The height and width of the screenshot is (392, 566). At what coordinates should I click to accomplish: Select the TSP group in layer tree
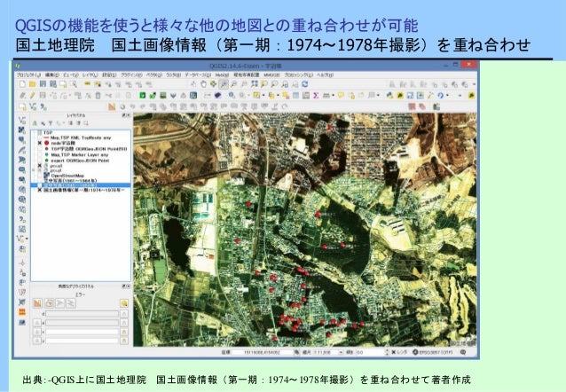point(48,133)
